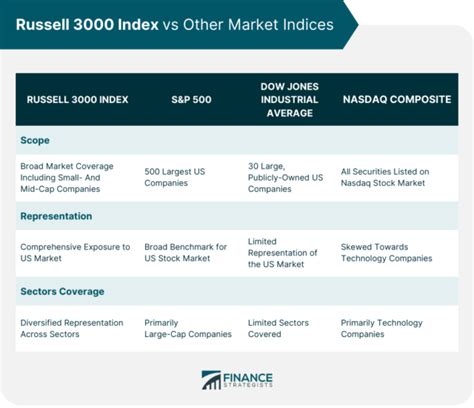Select Diversified Representation Across Sectors cell
Screen dimensions: 474x408
coord(72,328)
